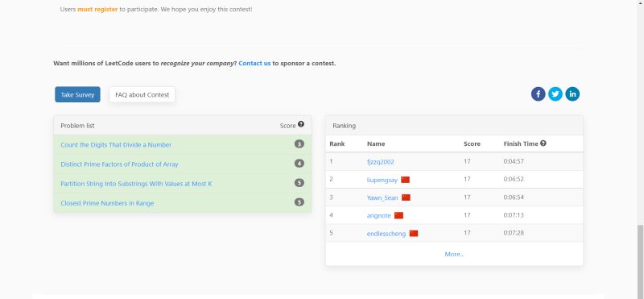Click score badge 4 for Distinct Prime Factors
Image resolution: width=644 pixels, height=299 pixels.
coord(299,164)
